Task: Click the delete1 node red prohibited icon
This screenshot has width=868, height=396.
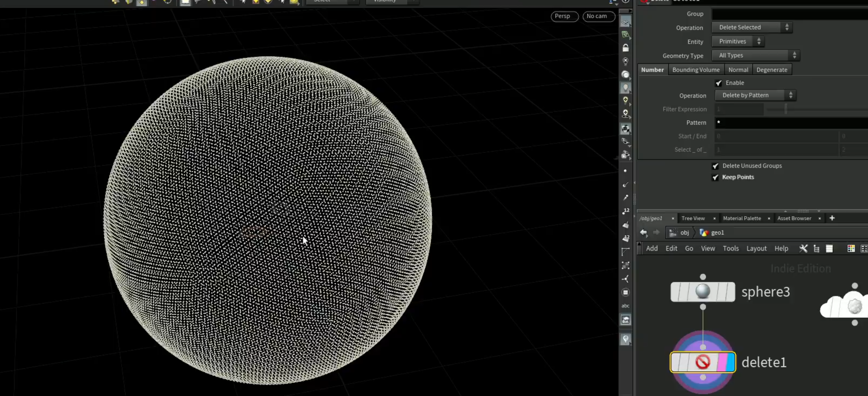Action: (x=702, y=362)
